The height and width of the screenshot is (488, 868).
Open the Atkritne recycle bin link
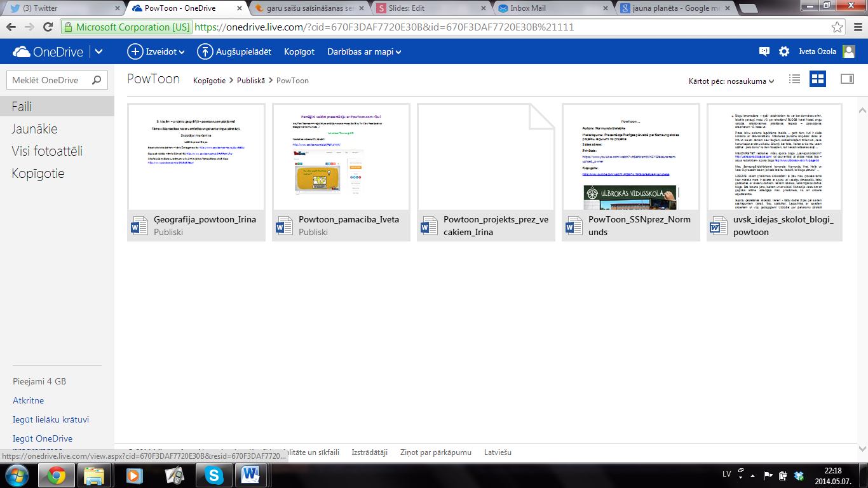[29, 400]
